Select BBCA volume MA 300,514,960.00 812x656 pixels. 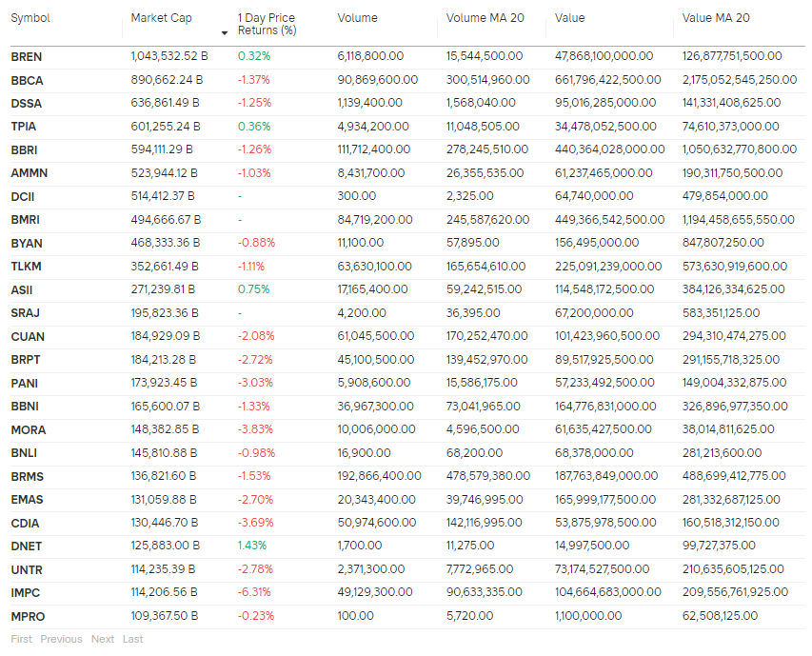[487, 80]
